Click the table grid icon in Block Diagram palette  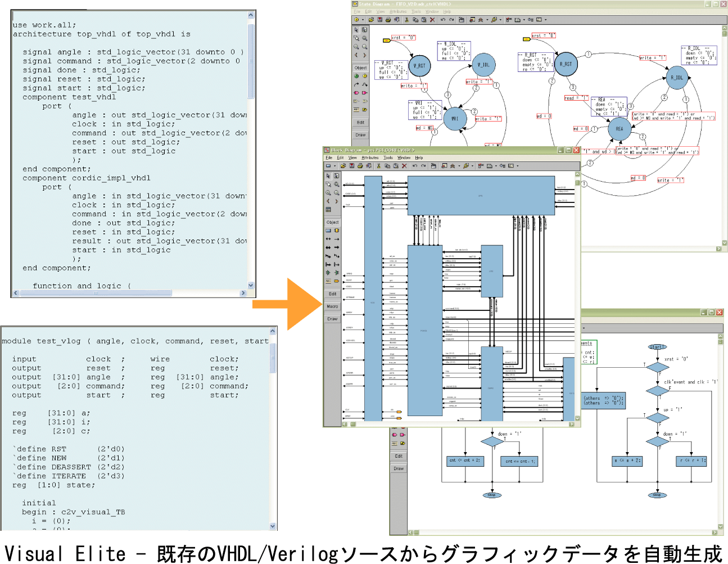click(328, 210)
